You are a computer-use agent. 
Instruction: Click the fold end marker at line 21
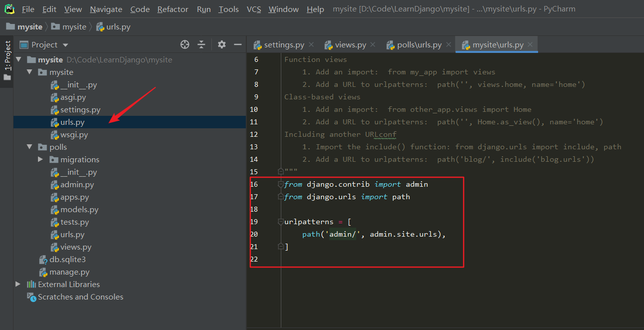coord(281,247)
